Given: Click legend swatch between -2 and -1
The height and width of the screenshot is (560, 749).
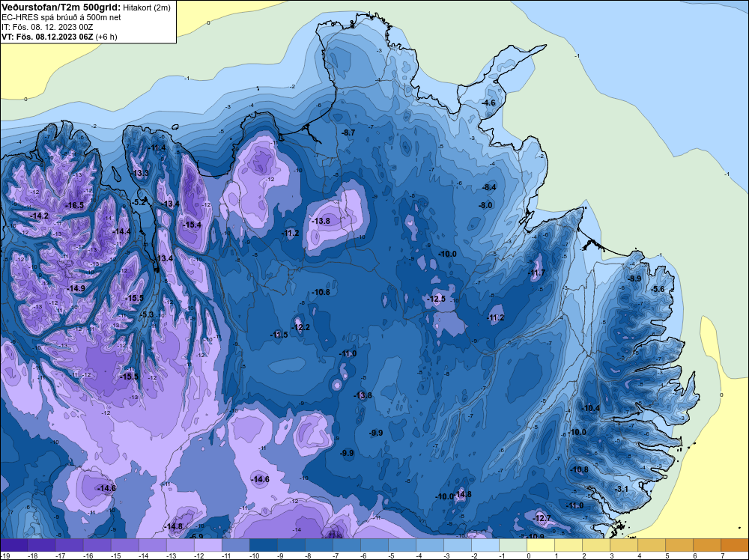Looking at the screenshot, I should point(485,545).
